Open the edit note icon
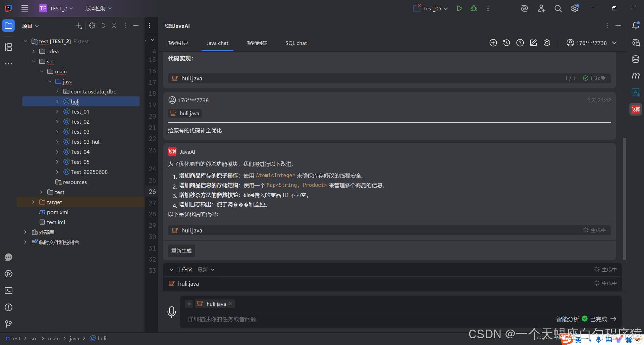The height and width of the screenshot is (345, 644). pyautogui.click(x=533, y=43)
